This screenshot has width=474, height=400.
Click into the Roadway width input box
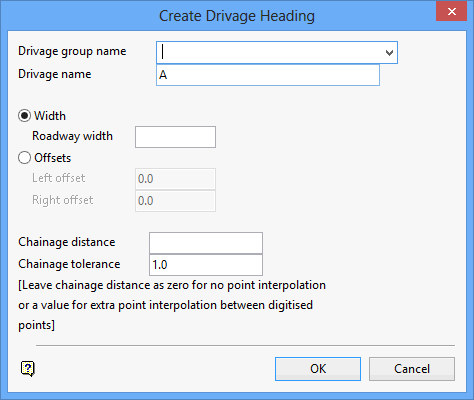pyautogui.click(x=175, y=137)
